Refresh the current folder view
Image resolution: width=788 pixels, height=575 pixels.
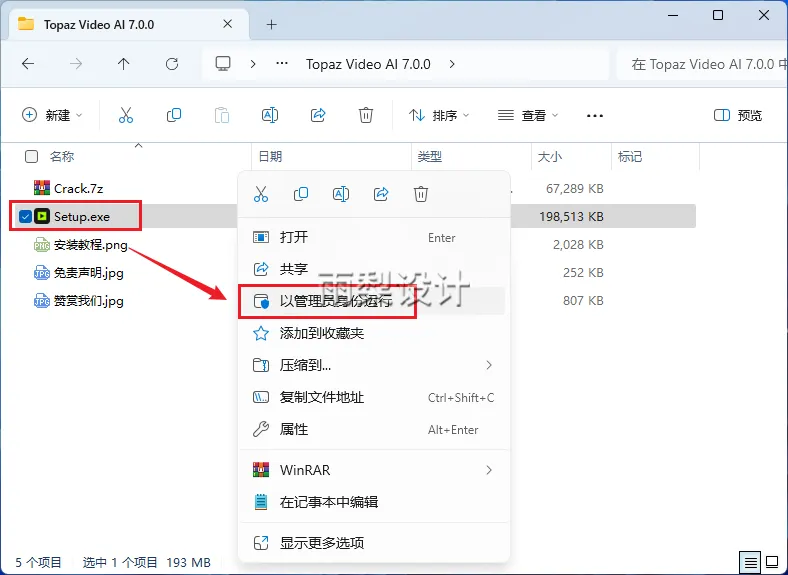click(172, 64)
